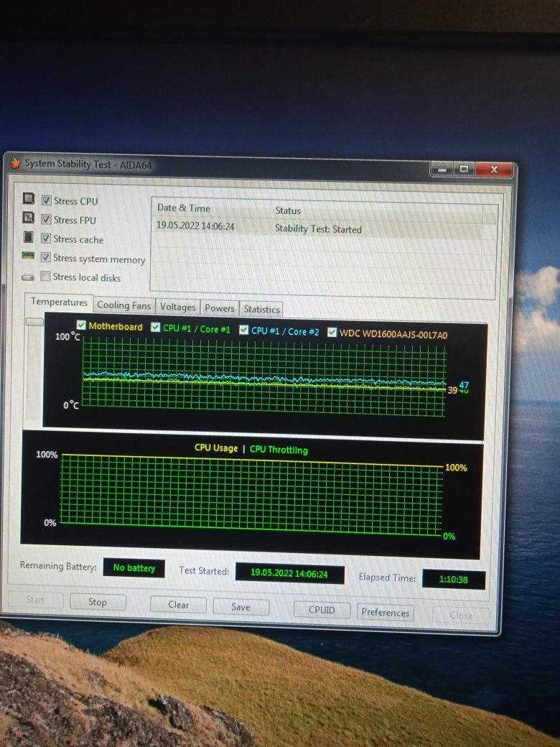Click the disabled Close button at bottom

(x=461, y=615)
